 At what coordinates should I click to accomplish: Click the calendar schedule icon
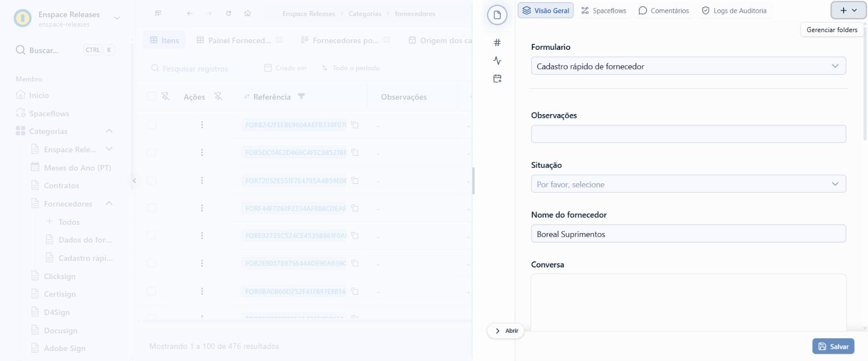pyautogui.click(x=497, y=79)
